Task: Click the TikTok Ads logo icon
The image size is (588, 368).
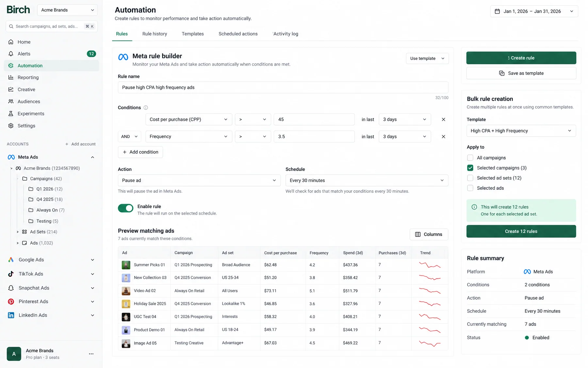Action: click(11, 274)
